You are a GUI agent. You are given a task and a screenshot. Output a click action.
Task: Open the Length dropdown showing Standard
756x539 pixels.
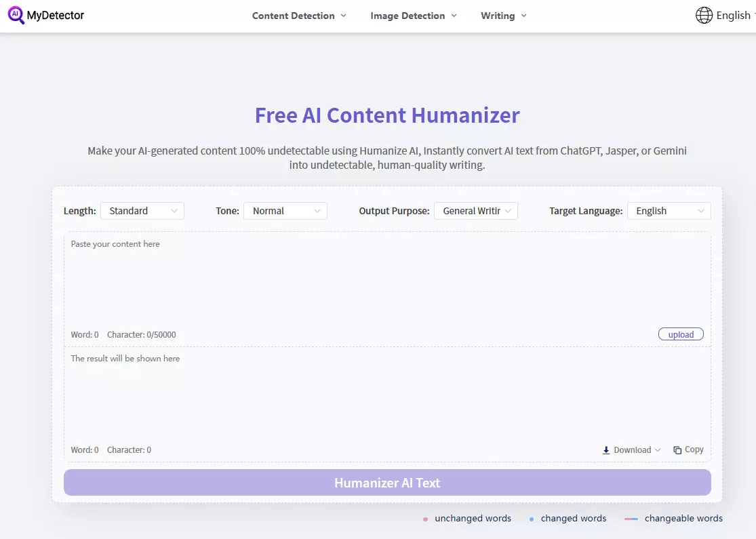142,210
